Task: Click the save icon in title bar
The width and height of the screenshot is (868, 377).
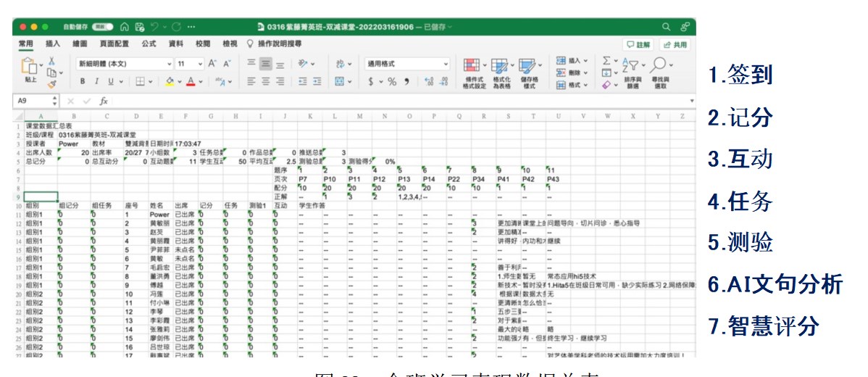Action: point(139,27)
